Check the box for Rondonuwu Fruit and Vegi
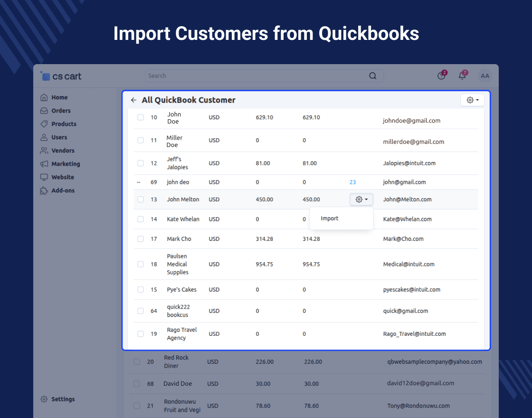 tap(137, 406)
